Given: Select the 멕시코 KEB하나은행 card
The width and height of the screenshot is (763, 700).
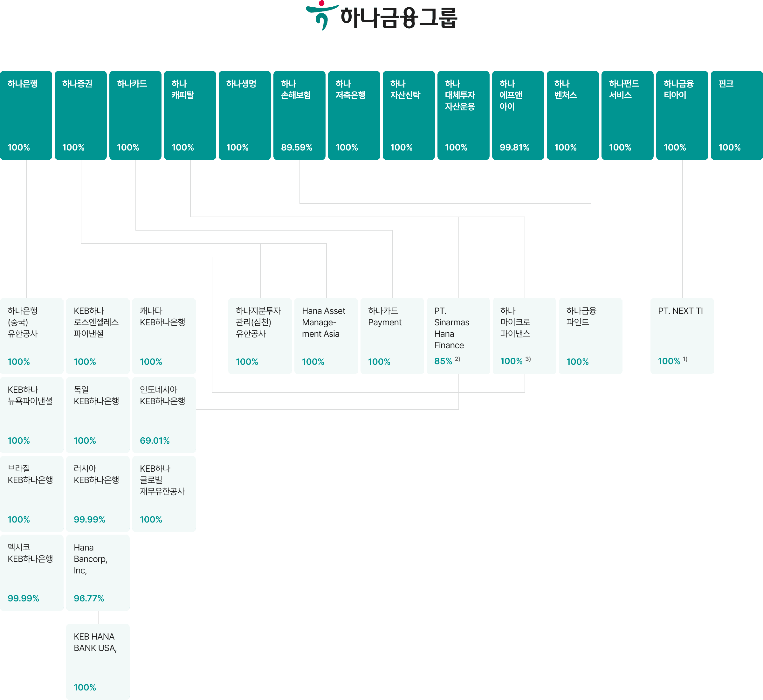Looking at the screenshot, I should click(32, 572).
